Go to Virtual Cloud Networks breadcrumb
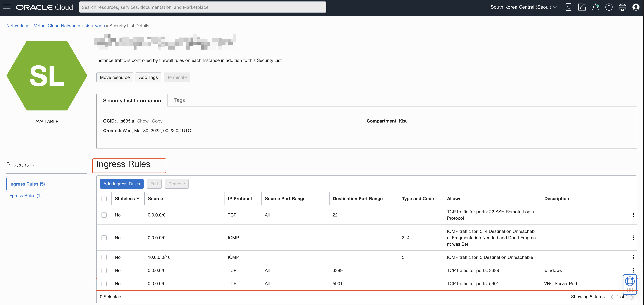 pos(57,26)
